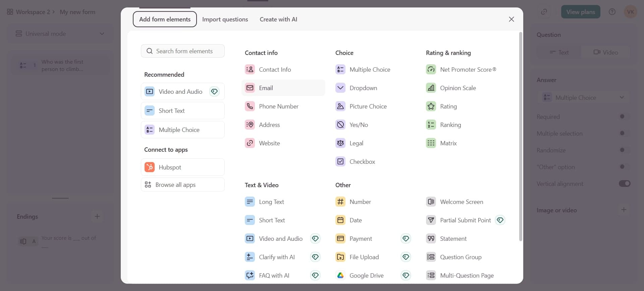Image resolution: width=644 pixels, height=291 pixels.
Task: Click the Search form elements field
Action: click(183, 51)
